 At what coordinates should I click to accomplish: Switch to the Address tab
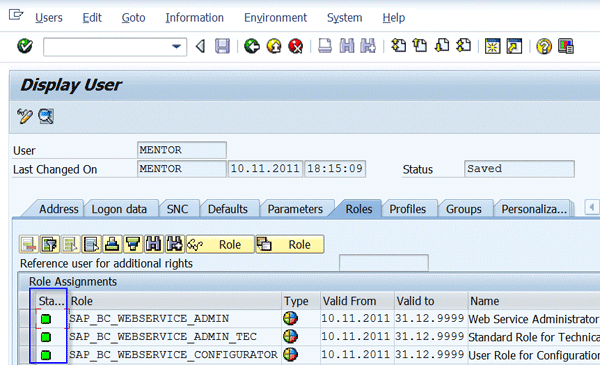tap(58, 209)
